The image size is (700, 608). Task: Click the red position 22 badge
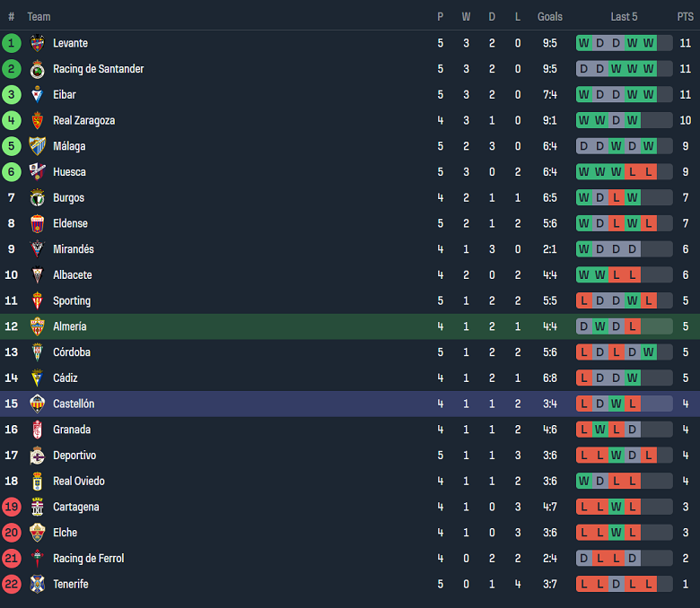(12, 584)
